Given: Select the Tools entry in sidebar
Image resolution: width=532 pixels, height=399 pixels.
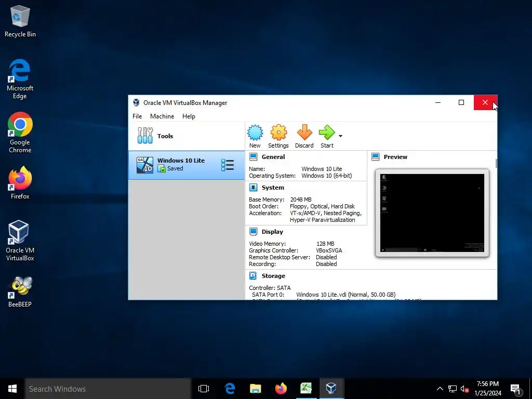Looking at the screenshot, I should point(187,136).
